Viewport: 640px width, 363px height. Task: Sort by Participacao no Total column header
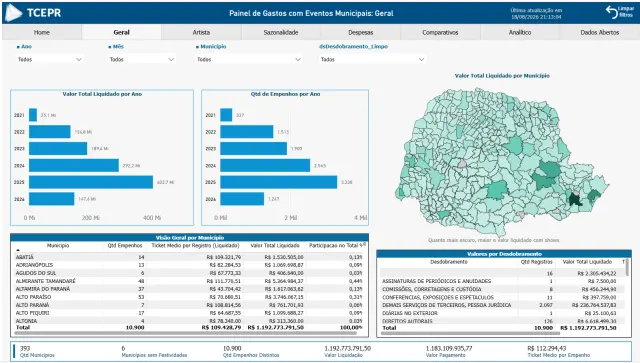pos(336,246)
